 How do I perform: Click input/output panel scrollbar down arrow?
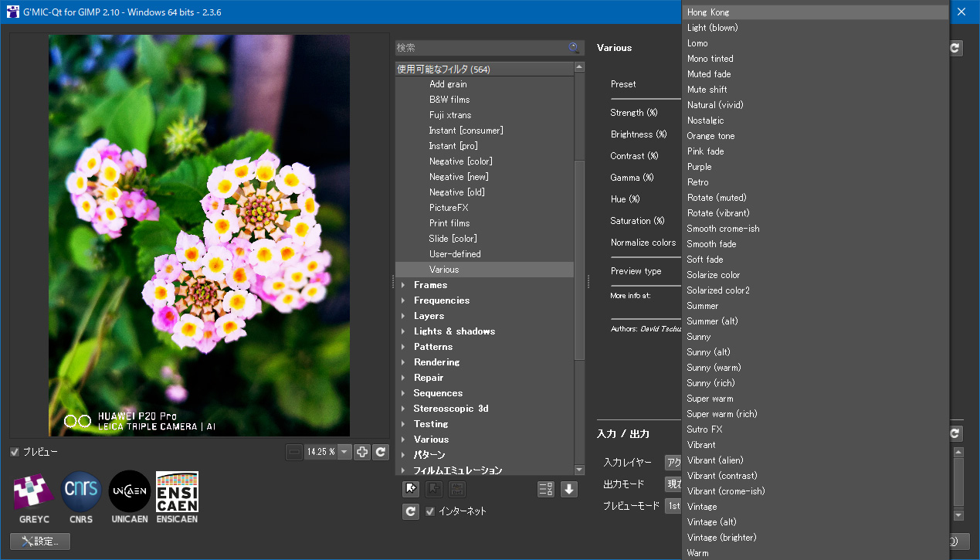[958, 515]
